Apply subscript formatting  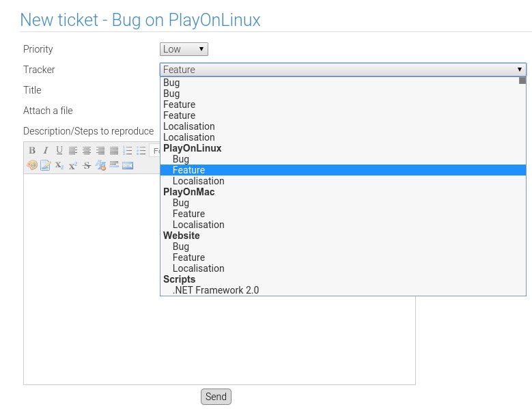(59, 165)
